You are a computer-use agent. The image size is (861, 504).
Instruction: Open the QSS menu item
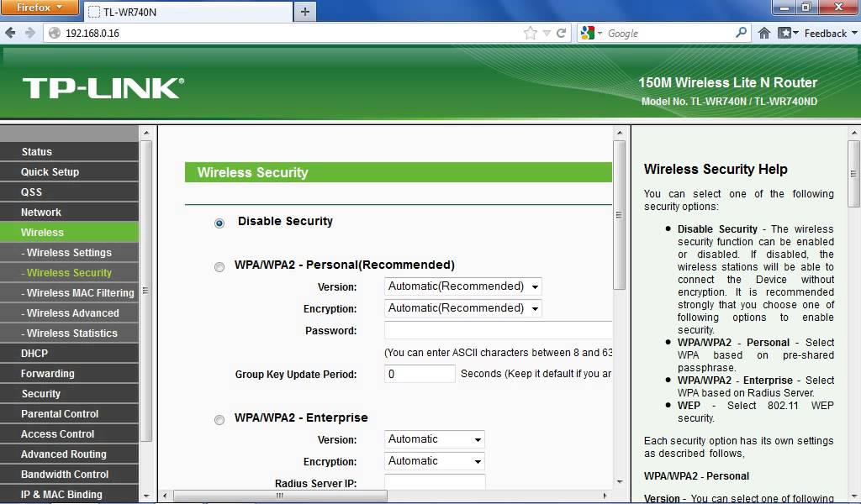(x=69, y=192)
